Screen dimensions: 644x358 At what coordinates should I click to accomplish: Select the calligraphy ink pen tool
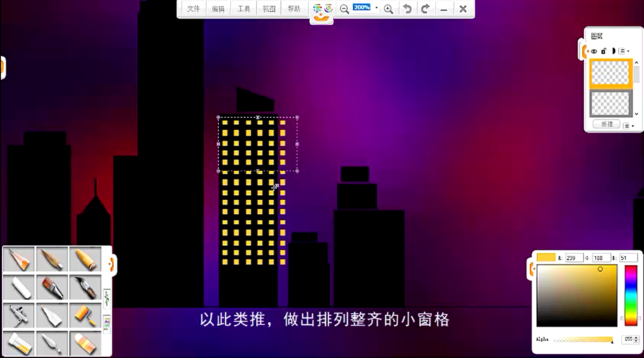click(85, 288)
